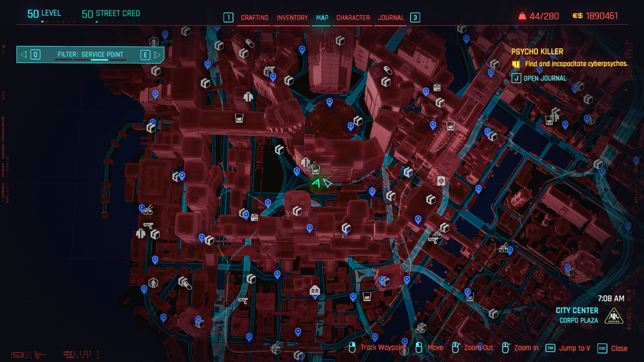
Task: Cycle the filter forward with the right arrow
Action: pos(157,54)
